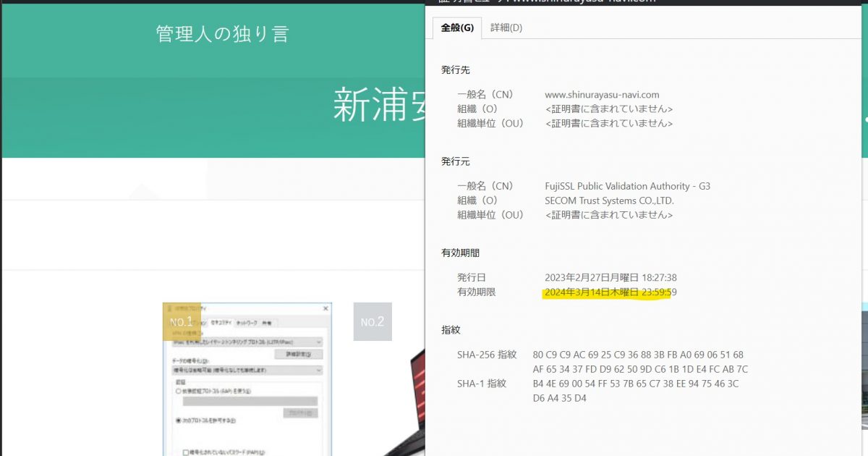Click the 発行先 section heading
This screenshot has height=456, width=868.
[x=456, y=70]
